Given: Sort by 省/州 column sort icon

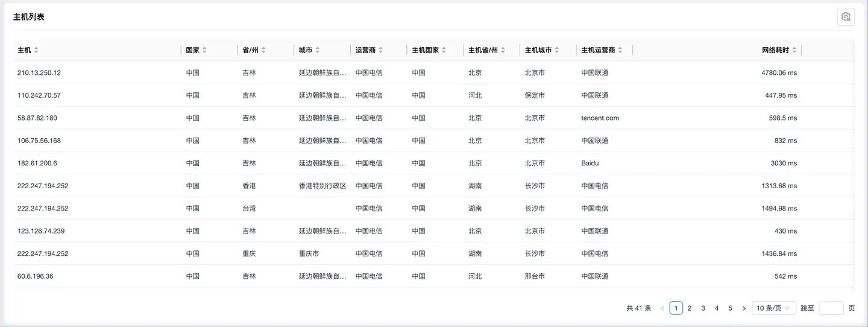Looking at the screenshot, I should pos(263,50).
